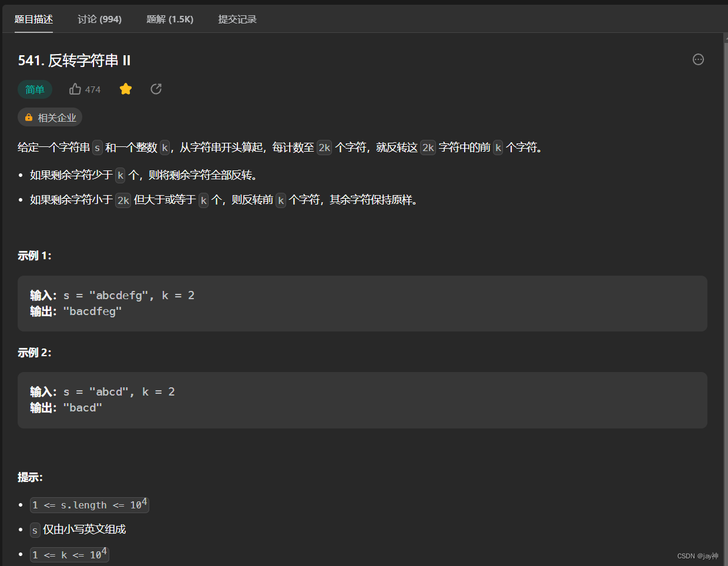Click the 474 like count
This screenshot has height=566, width=728.
tap(93, 89)
